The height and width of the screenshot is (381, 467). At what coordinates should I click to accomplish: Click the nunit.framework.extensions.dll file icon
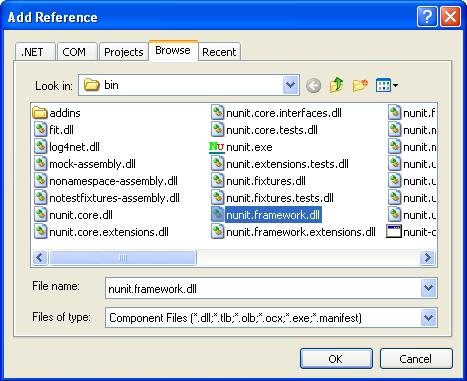click(x=217, y=232)
